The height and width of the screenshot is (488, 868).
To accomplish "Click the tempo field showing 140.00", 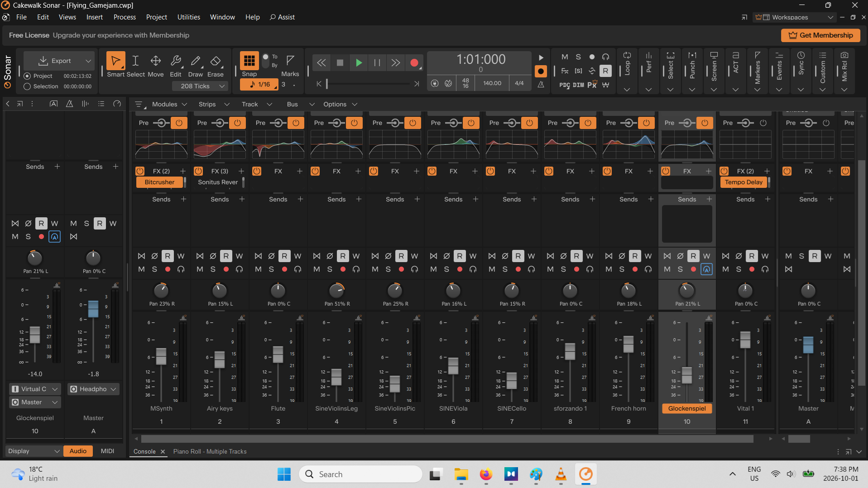I will (x=492, y=83).
